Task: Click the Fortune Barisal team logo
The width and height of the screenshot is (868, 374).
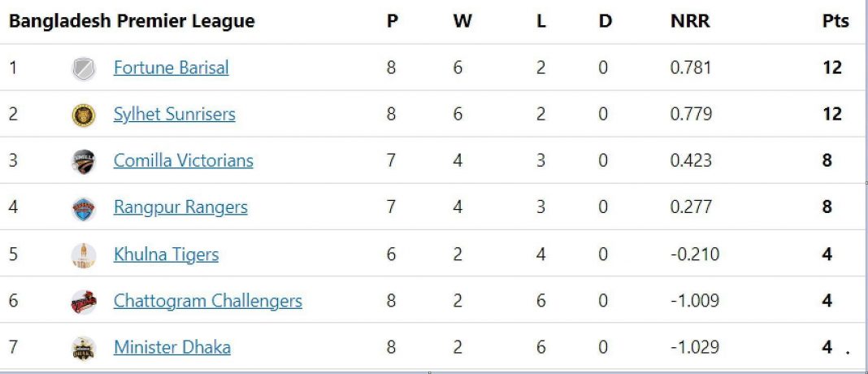Action: click(84, 69)
